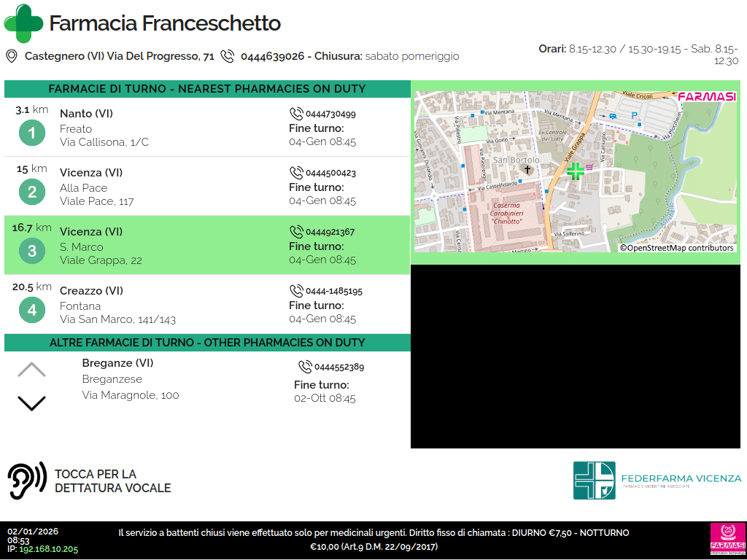Tap 'Tocca per la dettatura vocale' text
Image resolution: width=747 pixels, height=560 pixels.
(112, 481)
